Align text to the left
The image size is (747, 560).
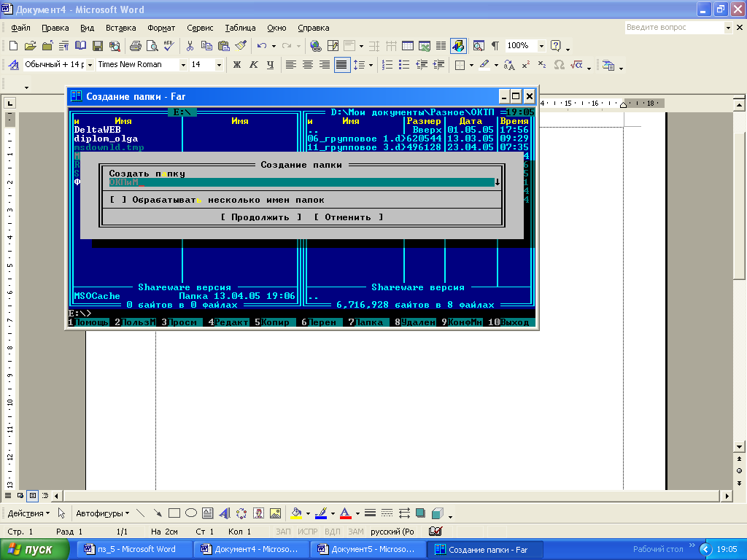(290, 65)
